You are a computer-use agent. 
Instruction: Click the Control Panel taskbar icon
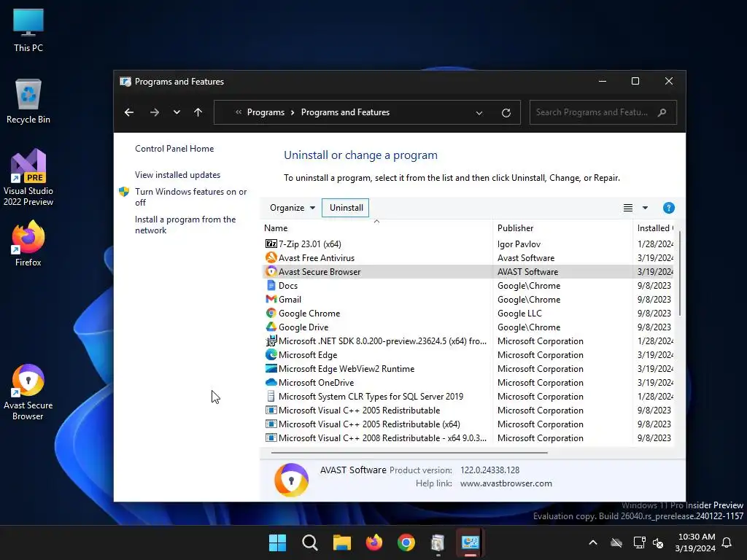470,542
